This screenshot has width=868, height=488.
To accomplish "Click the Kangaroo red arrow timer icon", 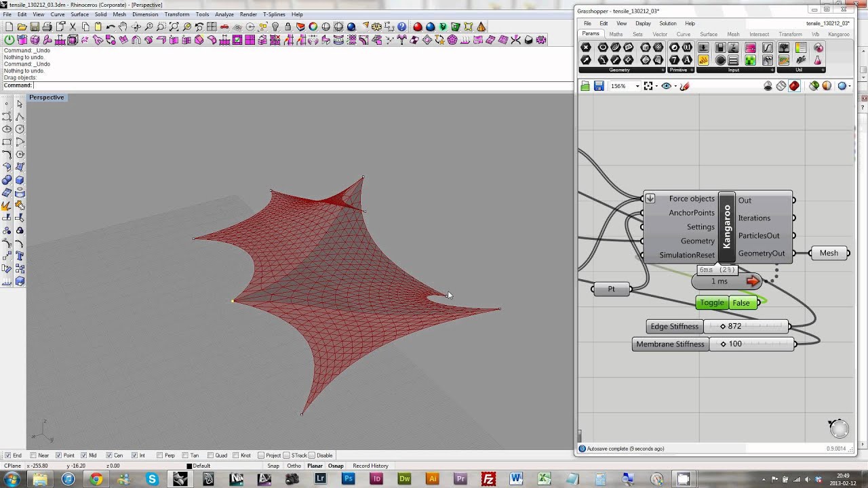I will (752, 281).
